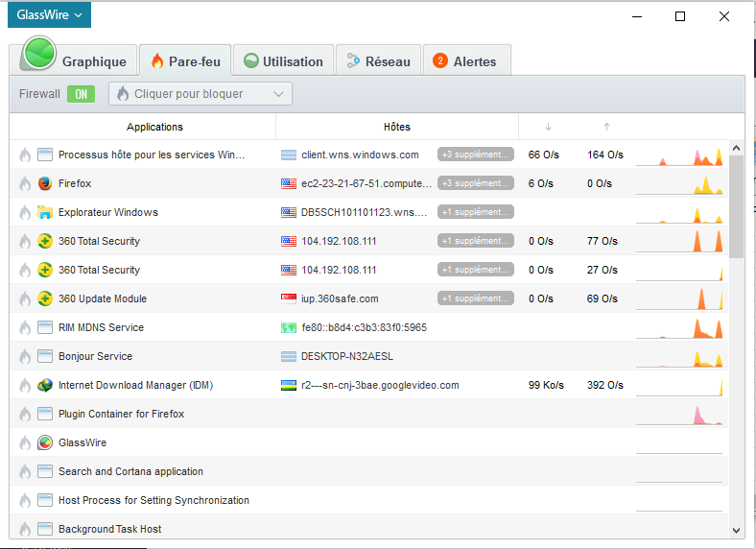Click the Background Task Host icon
Image resolution: width=756 pixels, height=549 pixels.
pos(45,529)
